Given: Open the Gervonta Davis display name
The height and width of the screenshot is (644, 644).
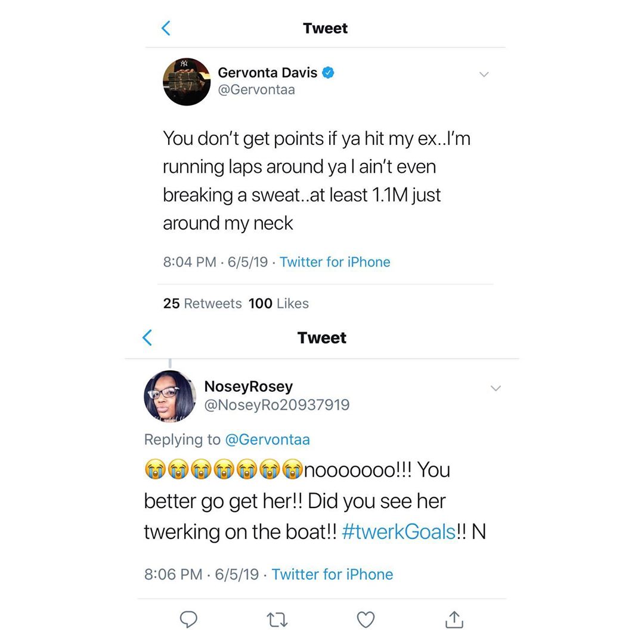Looking at the screenshot, I should tap(267, 73).
